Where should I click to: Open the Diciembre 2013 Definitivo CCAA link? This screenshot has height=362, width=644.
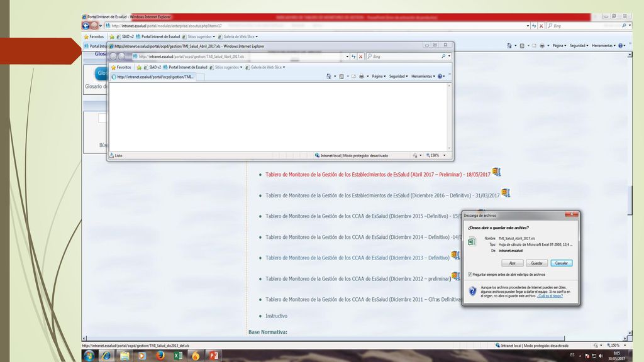[x=357, y=258]
